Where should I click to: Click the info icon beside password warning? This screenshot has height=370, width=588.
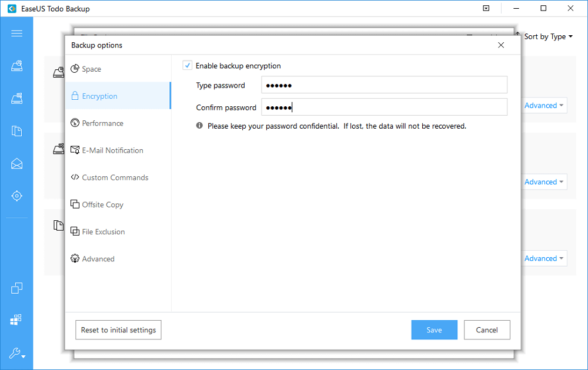pyautogui.click(x=199, y=126)
